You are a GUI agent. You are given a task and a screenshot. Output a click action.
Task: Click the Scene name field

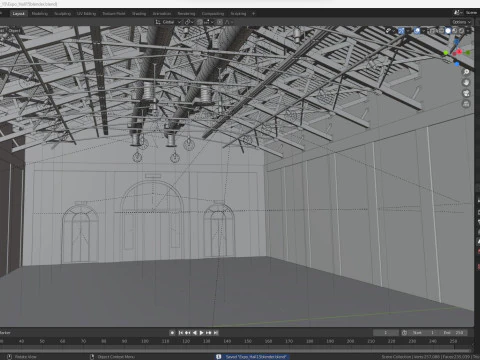pyautogui.click(x=472, y=13)
